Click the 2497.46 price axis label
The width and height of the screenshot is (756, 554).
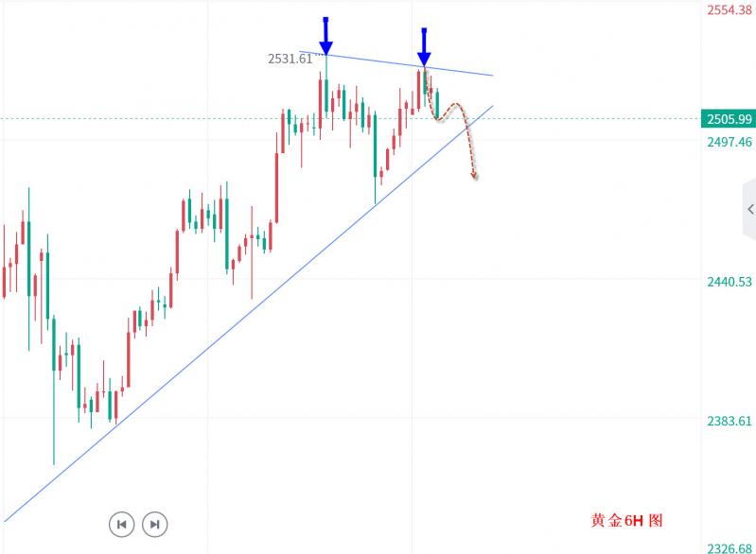[x=728, y=142]
